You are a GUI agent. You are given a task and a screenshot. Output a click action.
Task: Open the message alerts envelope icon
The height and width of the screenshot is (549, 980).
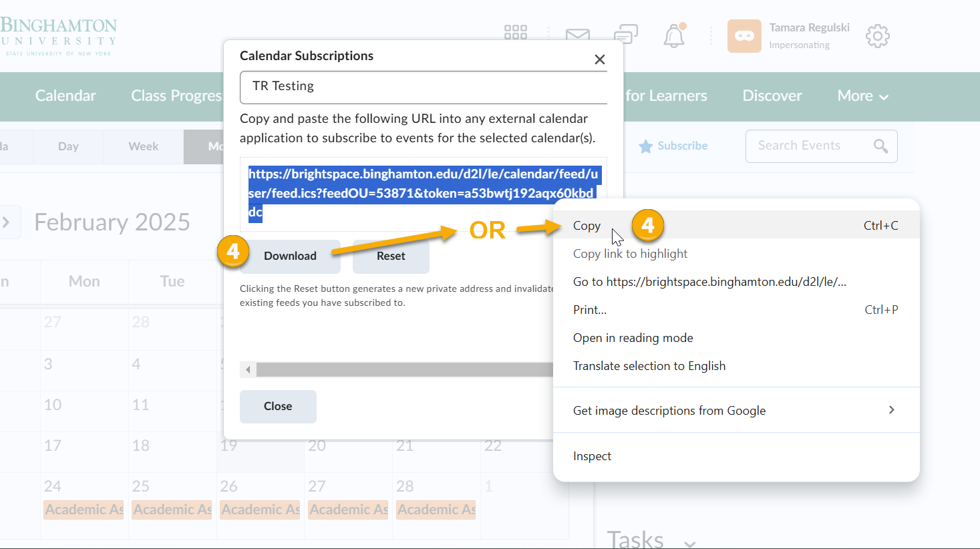(x=577, y=35)
